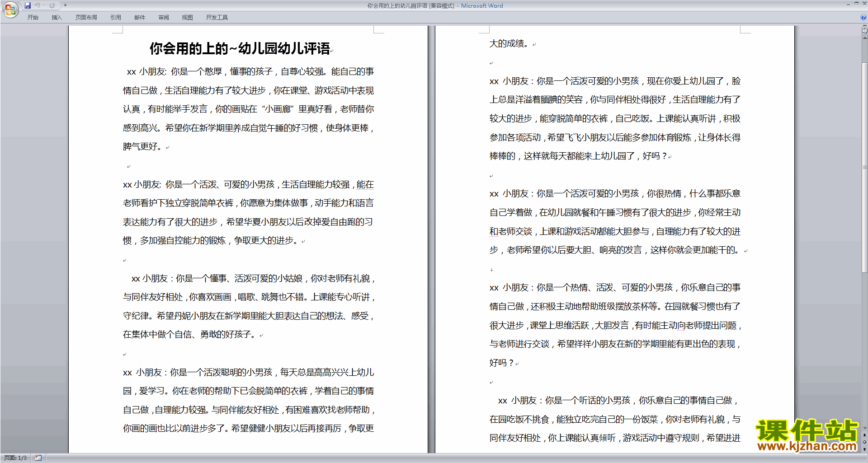868x463 pixels.
Task: Click the previous page browse button
Action: tap(865, 435)
